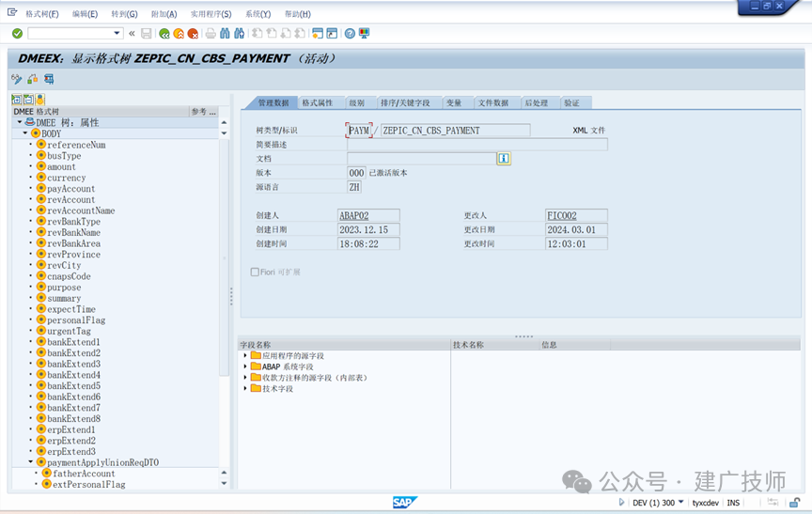
Task: Switch to the 格式属性 tab
Action: [x=318, y=103]
